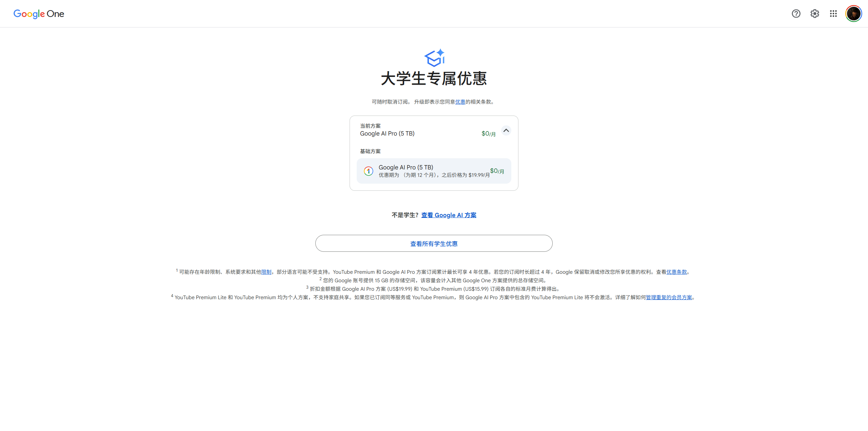Viewport: 868px width, 431px height.
Task: Open the 优惠 terms link under the heading
Action: coord(460,102)
